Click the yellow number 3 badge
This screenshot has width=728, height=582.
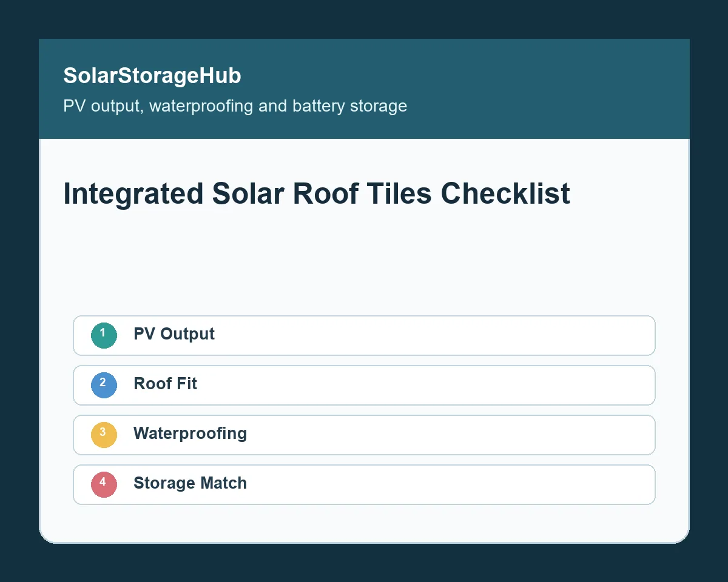104,435
